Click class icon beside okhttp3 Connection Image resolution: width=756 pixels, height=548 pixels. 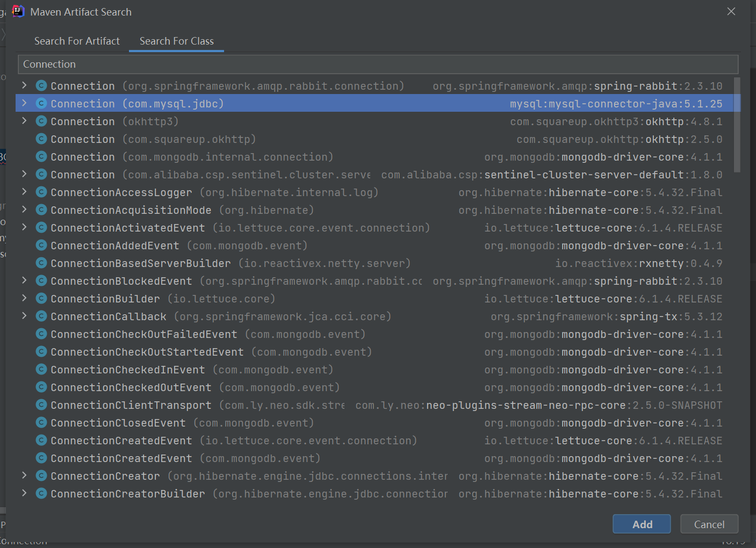click(x=41, y=121)
